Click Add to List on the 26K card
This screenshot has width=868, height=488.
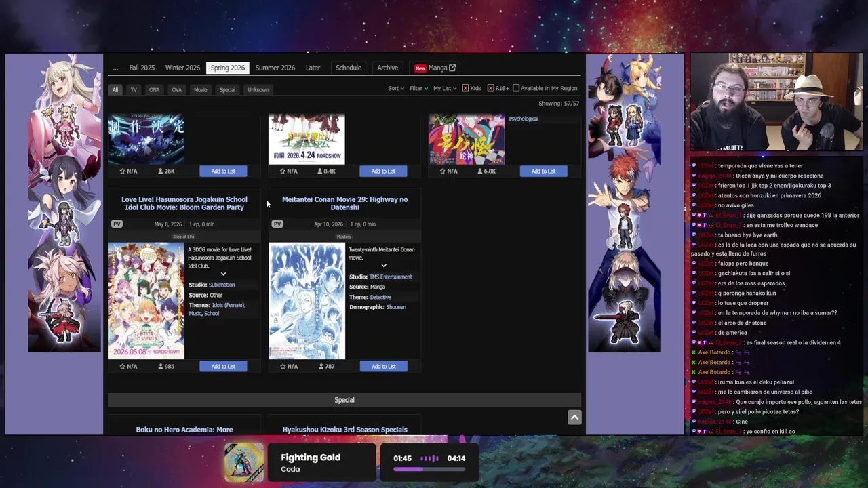point(223,171)
